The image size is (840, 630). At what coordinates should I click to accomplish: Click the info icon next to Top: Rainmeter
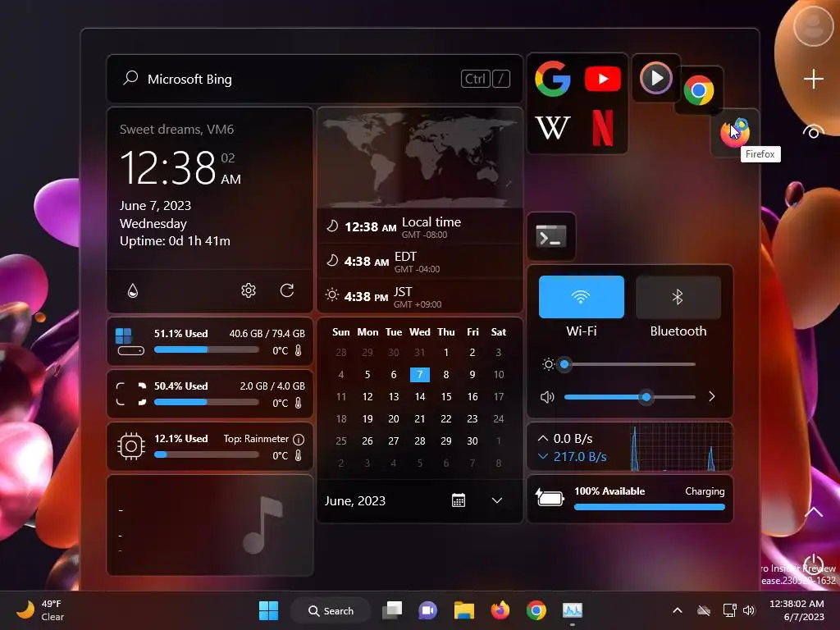(299, 440)
